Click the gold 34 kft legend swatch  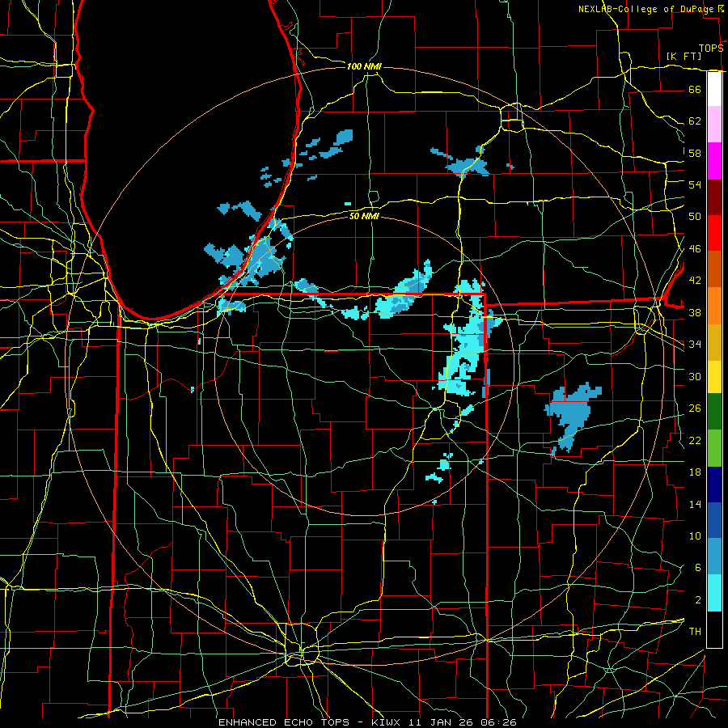tap(714, 342)
